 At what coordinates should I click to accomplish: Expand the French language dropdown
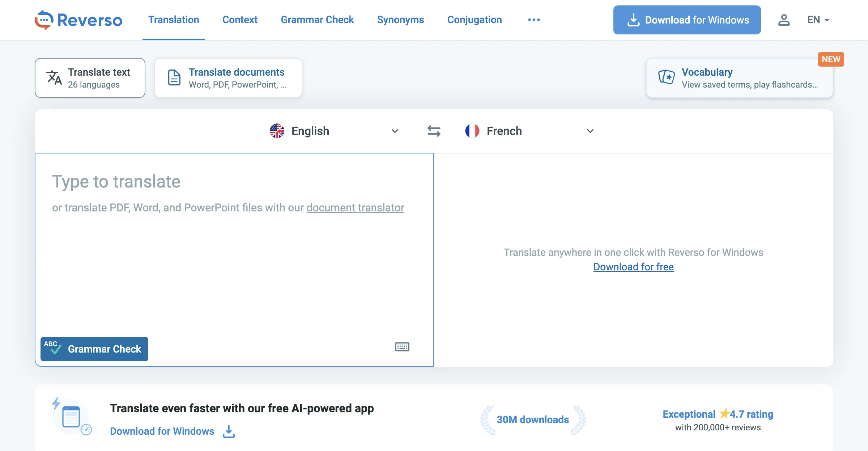tap(590, 130)
